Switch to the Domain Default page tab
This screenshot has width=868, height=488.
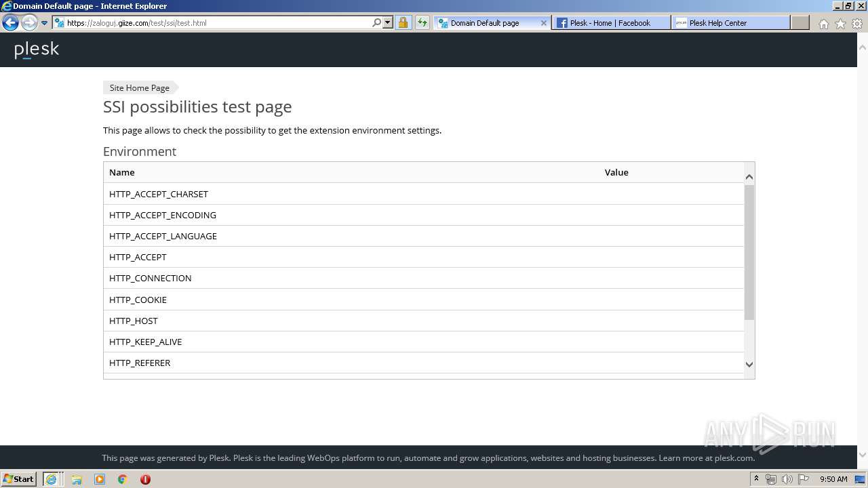(492, 22)
